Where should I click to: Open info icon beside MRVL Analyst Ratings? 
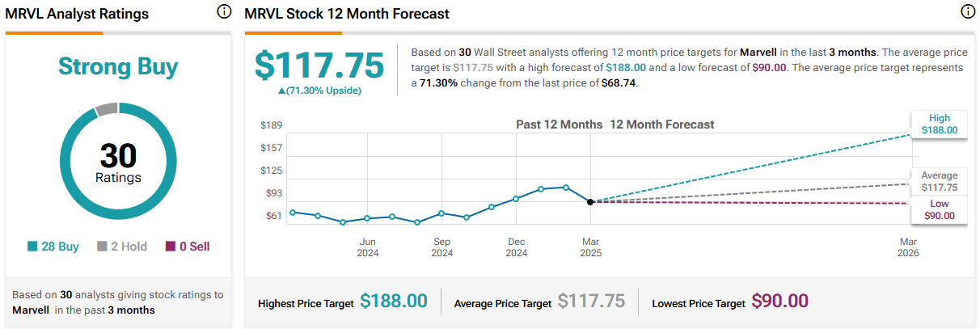pyautogui.click(x=224, y=12)
